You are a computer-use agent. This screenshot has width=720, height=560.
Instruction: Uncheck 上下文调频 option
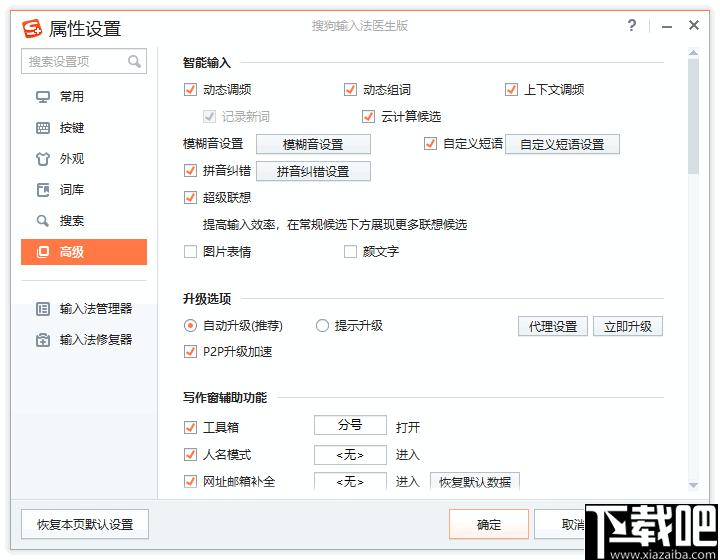(x=511, y=90)
